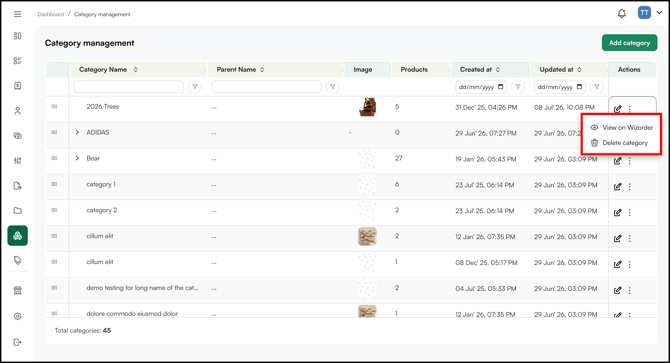Edit the Bear category

617,161
